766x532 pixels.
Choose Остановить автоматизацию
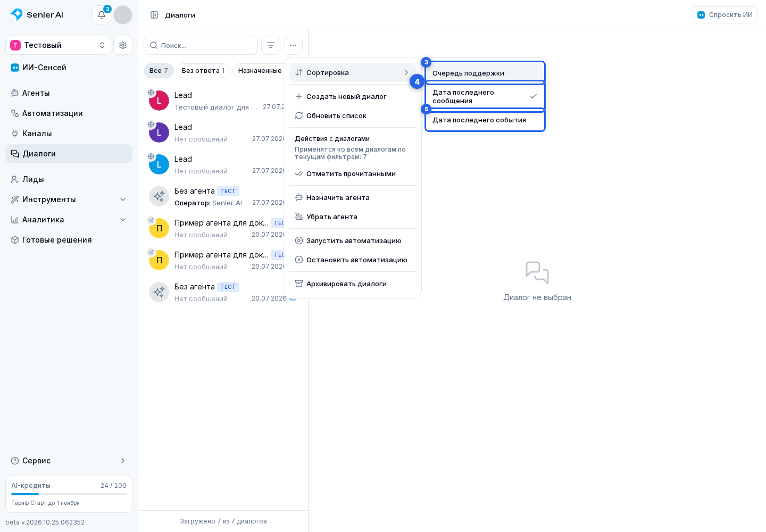click(x=353, y=260)
